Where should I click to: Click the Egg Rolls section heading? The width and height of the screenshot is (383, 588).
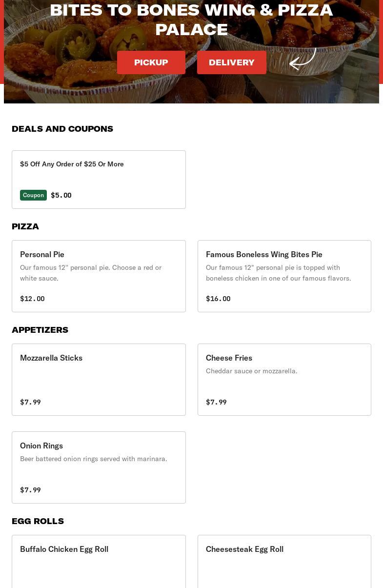[x=38, y=521]
